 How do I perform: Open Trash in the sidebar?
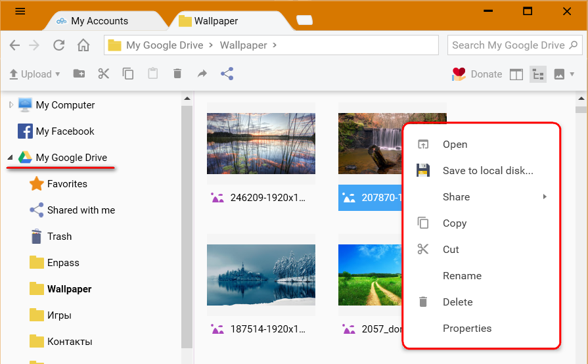pyautogui.click(x=59, y=236)
